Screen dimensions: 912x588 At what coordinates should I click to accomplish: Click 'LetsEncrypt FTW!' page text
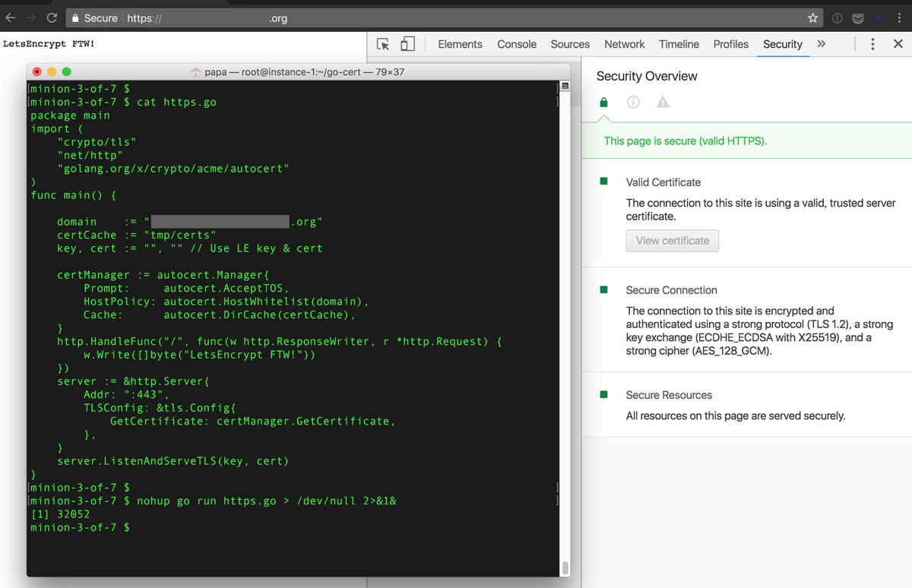coord(49,44)
